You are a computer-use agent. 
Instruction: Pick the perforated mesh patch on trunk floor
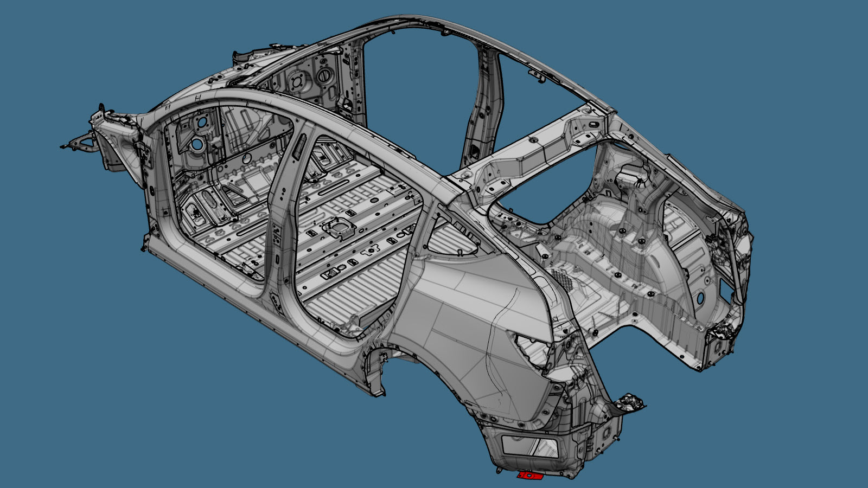(564, 279)
